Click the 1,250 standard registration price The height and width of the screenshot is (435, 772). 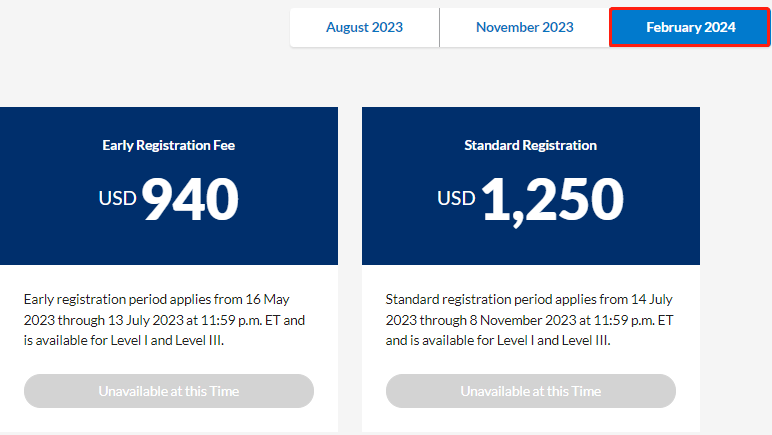[x=552, y=198]
